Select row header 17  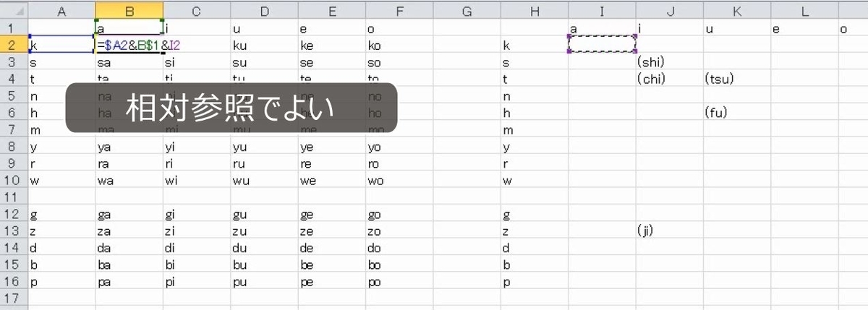[14, 298]
